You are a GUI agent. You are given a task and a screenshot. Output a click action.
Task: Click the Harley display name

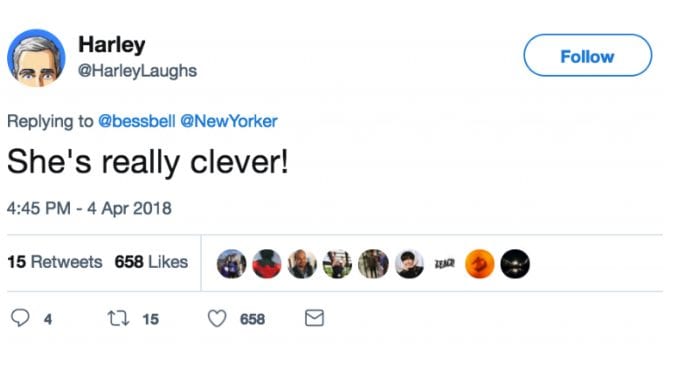(x=112, y=45)
